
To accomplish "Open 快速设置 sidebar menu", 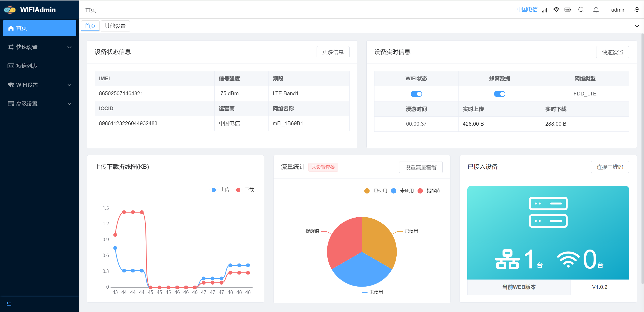I will (x=40, y=47).
